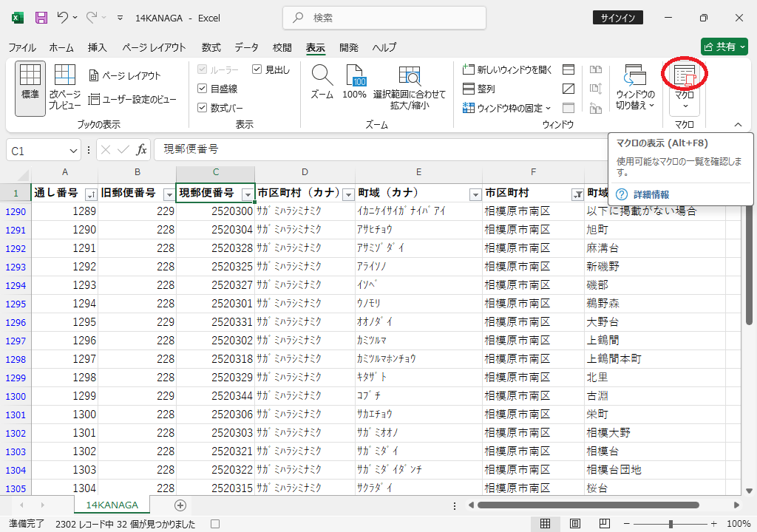Open the ファイル tab
This screenshot has width=757, height=532.
(x=22, y=47)
